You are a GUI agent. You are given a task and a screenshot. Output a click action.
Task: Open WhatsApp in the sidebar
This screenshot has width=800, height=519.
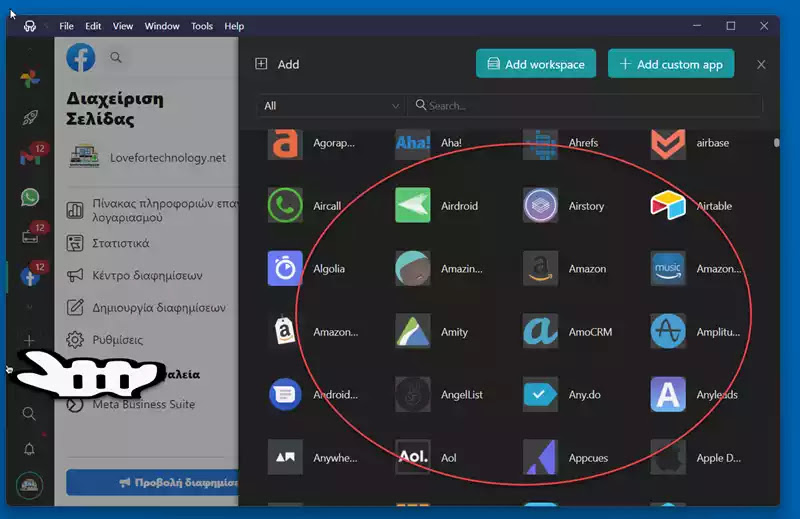click(30, 197)
